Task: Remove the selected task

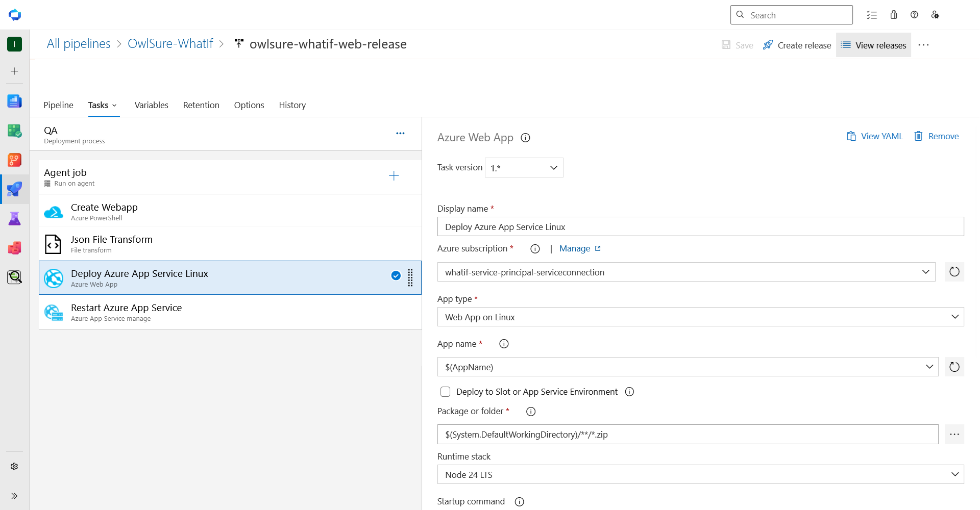Action: click(936, 136)
